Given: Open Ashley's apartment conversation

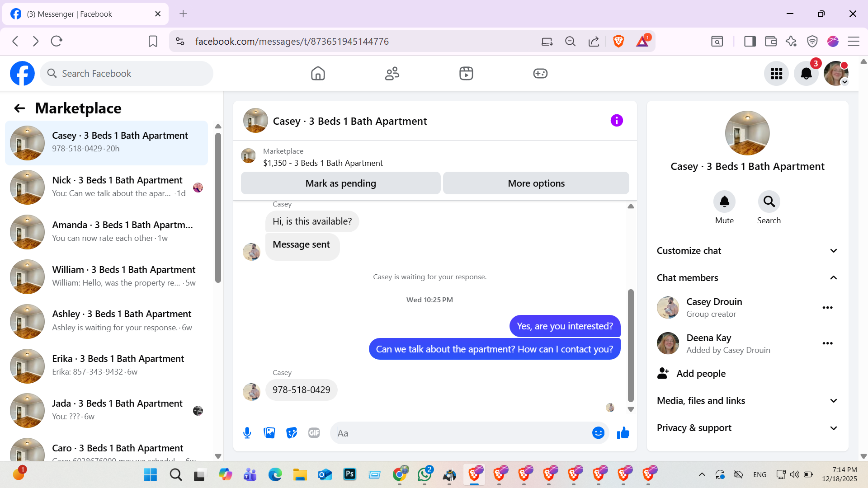Looking at the screenshot, I should (x=106, y=321).
